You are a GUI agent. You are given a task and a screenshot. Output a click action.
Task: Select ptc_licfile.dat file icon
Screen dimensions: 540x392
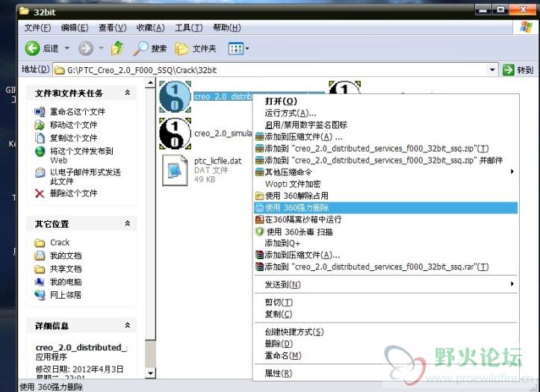[175, 170]
